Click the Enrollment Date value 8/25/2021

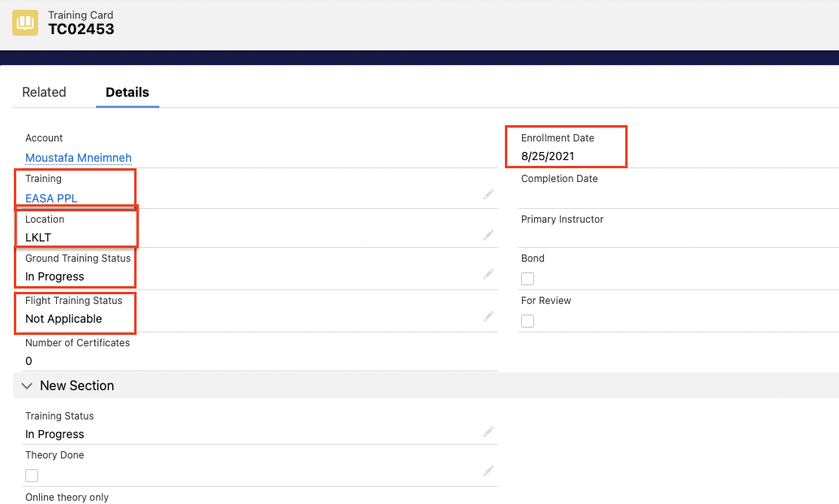point(547,156)
